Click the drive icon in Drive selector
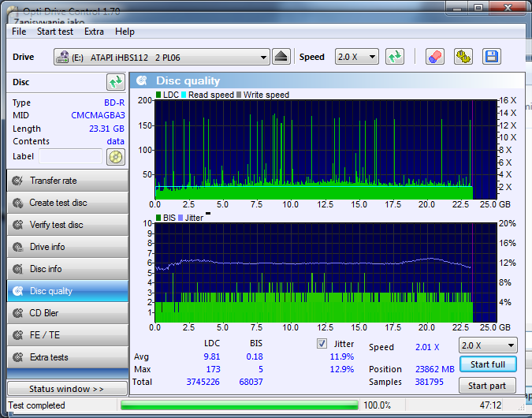The height and width of the screenshot is (418, 532). click(62, 57)
